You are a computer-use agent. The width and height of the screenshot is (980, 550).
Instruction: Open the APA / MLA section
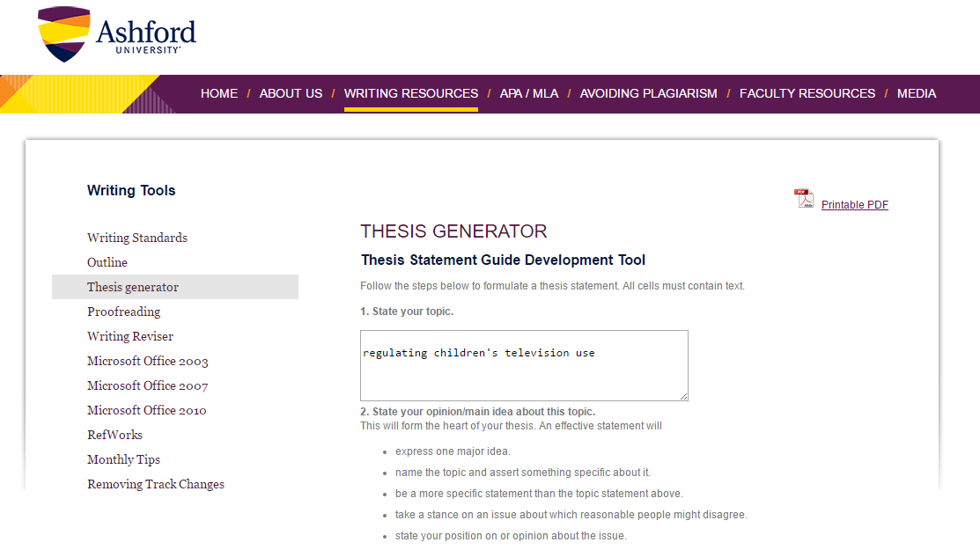pos(528,93)
